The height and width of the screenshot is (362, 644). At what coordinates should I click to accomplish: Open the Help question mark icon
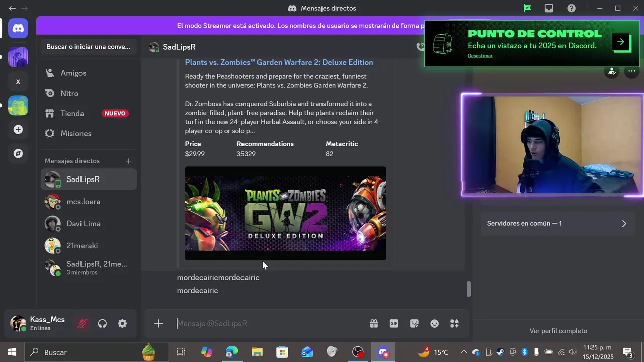click(572, 8)
